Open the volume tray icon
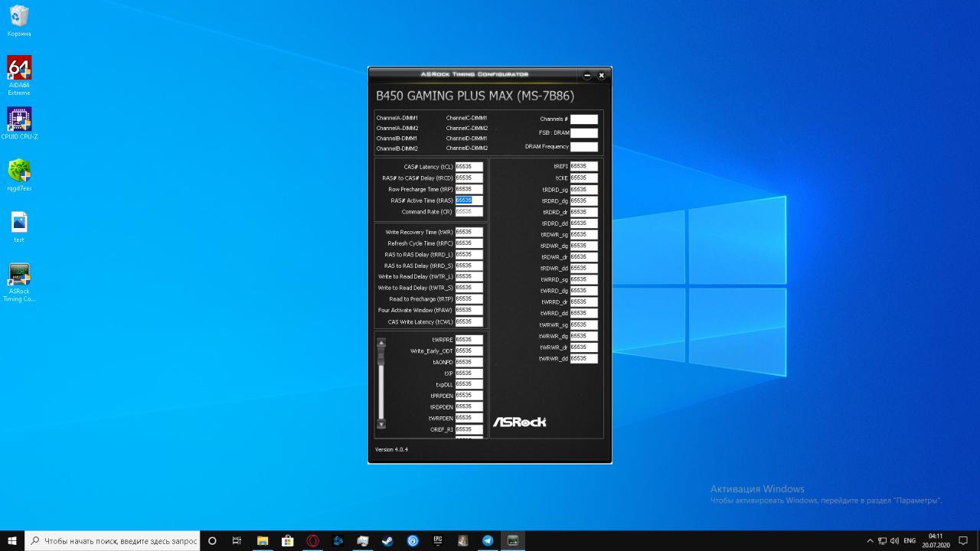Screen dimensions: 980x551 (894, 540)
